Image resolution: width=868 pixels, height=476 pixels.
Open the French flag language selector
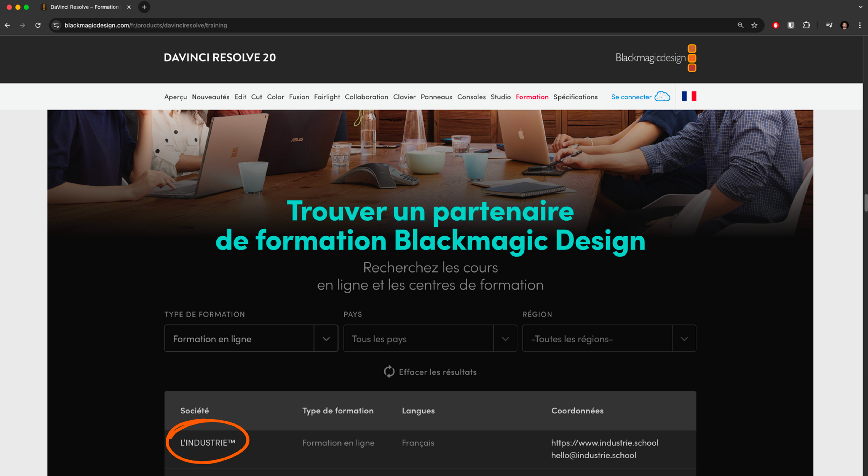[689, 96]
